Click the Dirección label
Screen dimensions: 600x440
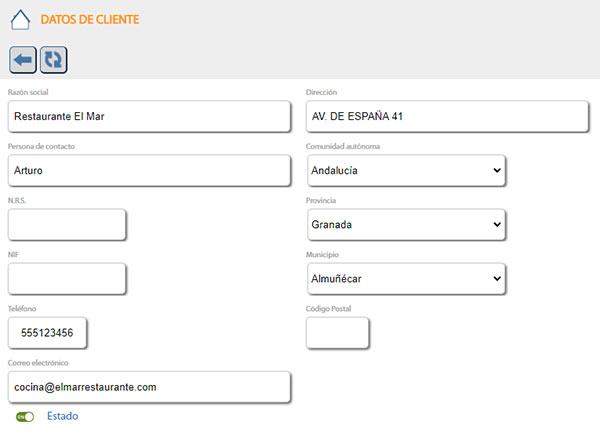[321, 92]
